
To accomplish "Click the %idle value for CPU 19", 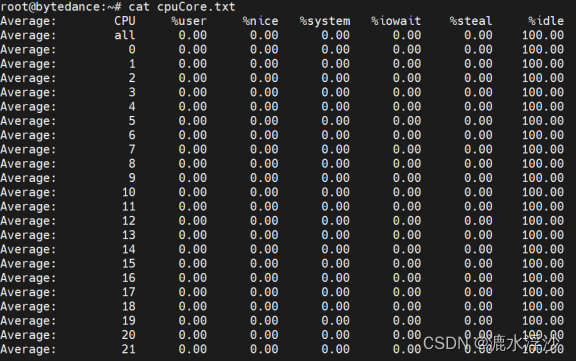I will [543, 321].
